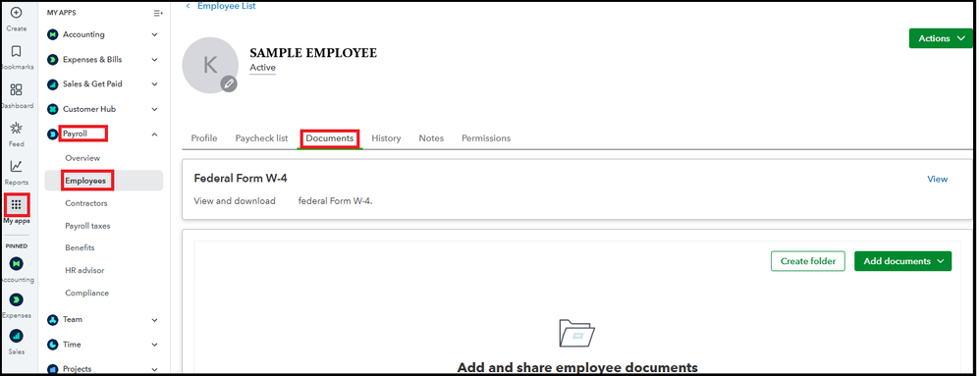Open Payroll taxes menu item
980x376 pixels.
click(x=87, y=226)
